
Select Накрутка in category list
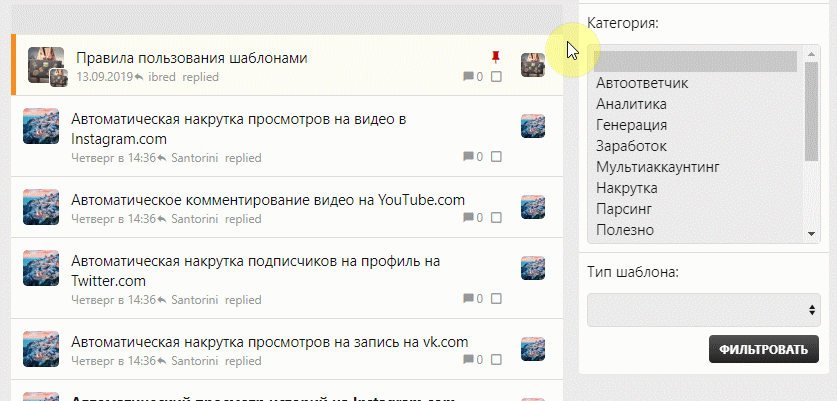point(695,188)
